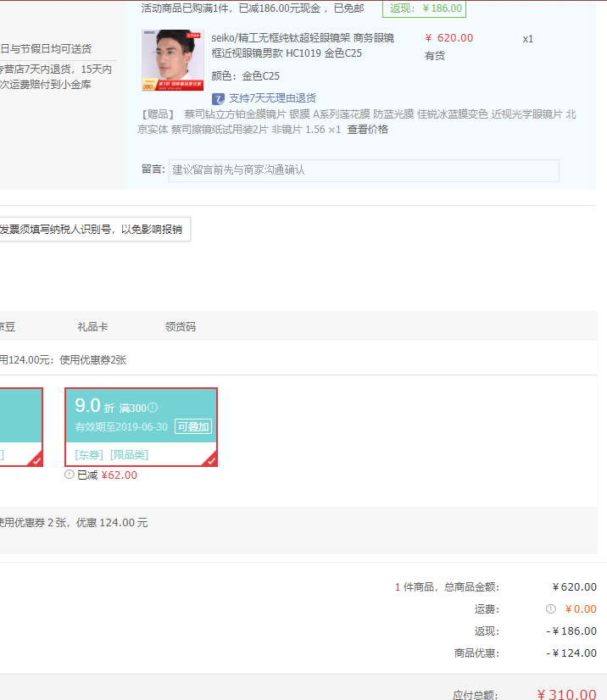The height and width of the screenshot is (700, 607).
Task: Click the [东券] [限品类] coupon label
Action: tap(111, 455)
